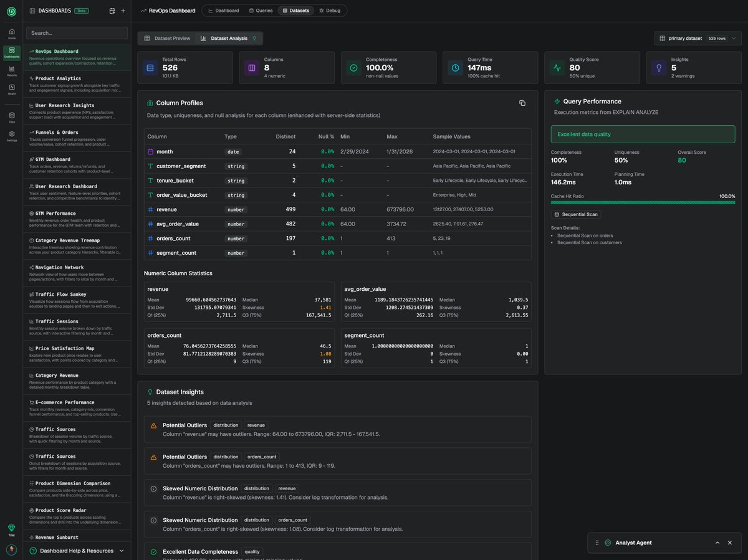Click the Columns card icon
Viewport: 748px width, 560px height.
pyautogui.click(x=252, y=67)
